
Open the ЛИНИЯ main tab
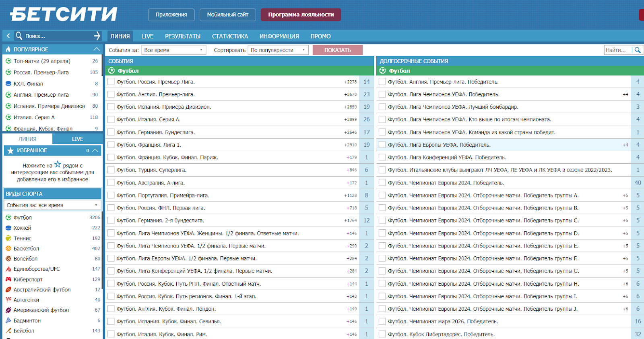click(120, 36)
